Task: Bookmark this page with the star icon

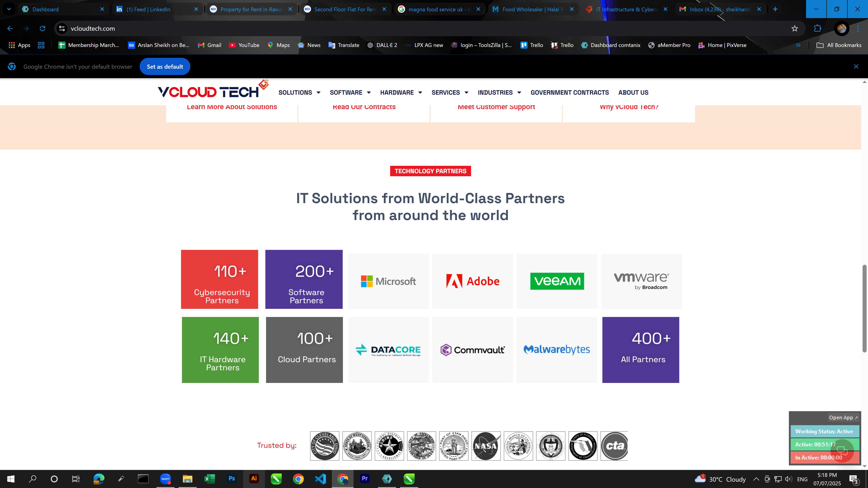Action: click(x=795, y=29)
